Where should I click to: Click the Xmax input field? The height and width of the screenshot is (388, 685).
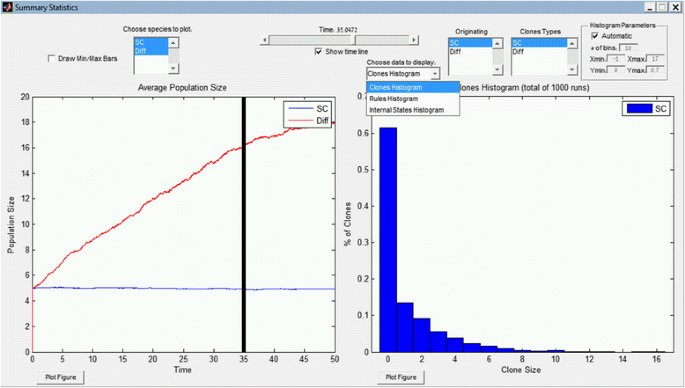(x=655, y=59)
